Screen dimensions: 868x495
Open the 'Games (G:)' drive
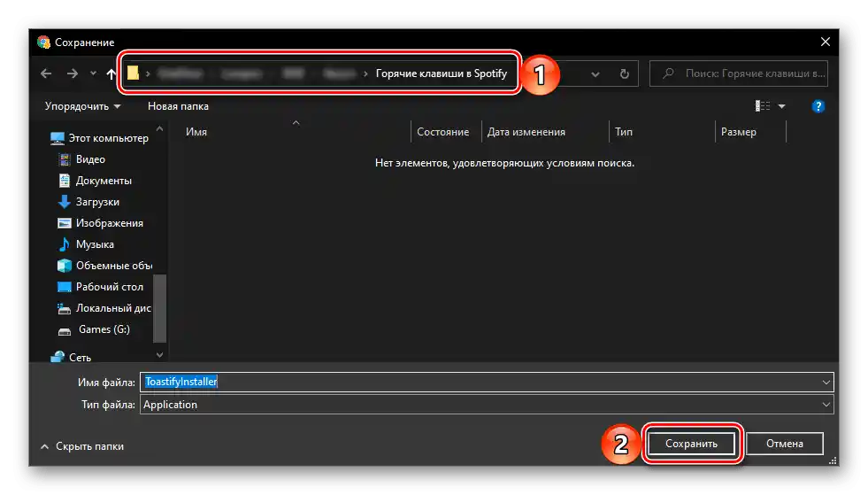pos(94,329)
